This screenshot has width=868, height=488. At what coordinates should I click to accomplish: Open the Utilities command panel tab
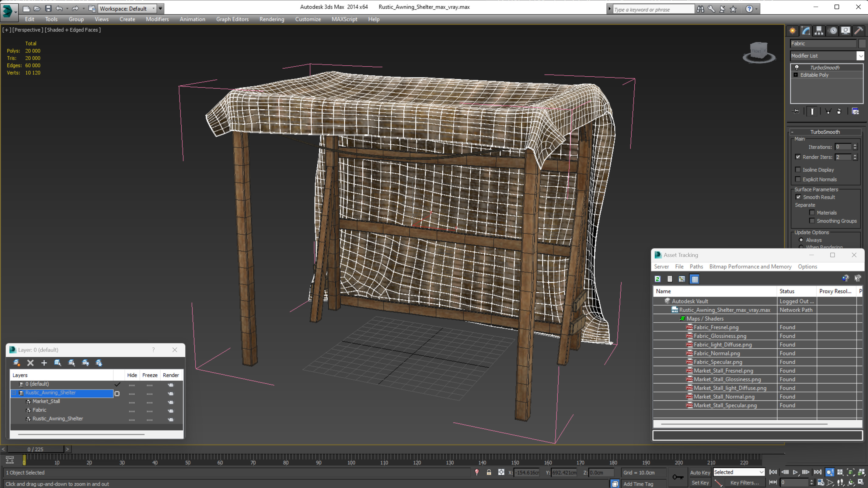pyautogui.click(x=859, y=31)
